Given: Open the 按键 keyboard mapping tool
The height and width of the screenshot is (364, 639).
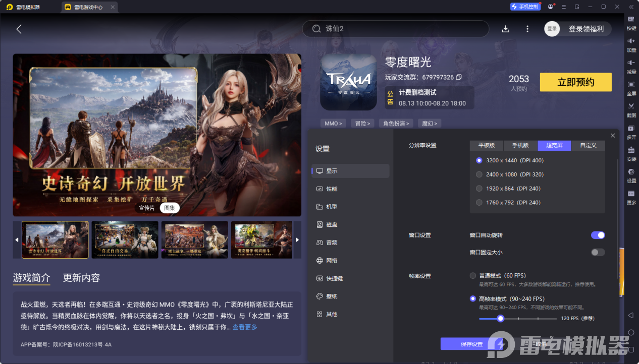Looking at the screenshot, I should (x=631, y=22).
